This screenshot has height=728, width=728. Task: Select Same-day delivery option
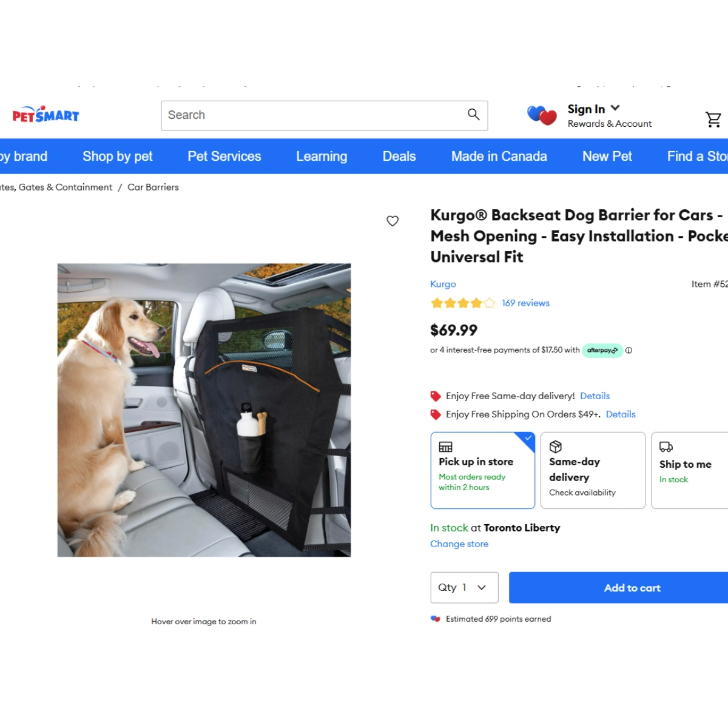[x=593, y=470]
